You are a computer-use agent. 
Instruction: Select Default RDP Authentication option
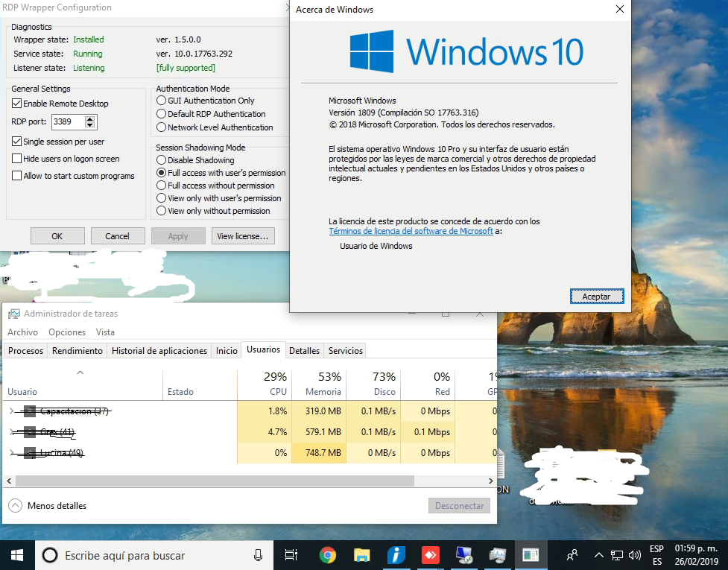coord(161,114)
